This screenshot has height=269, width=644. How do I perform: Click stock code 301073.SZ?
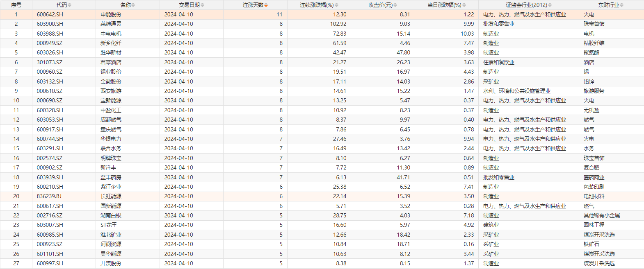(50, 62)
